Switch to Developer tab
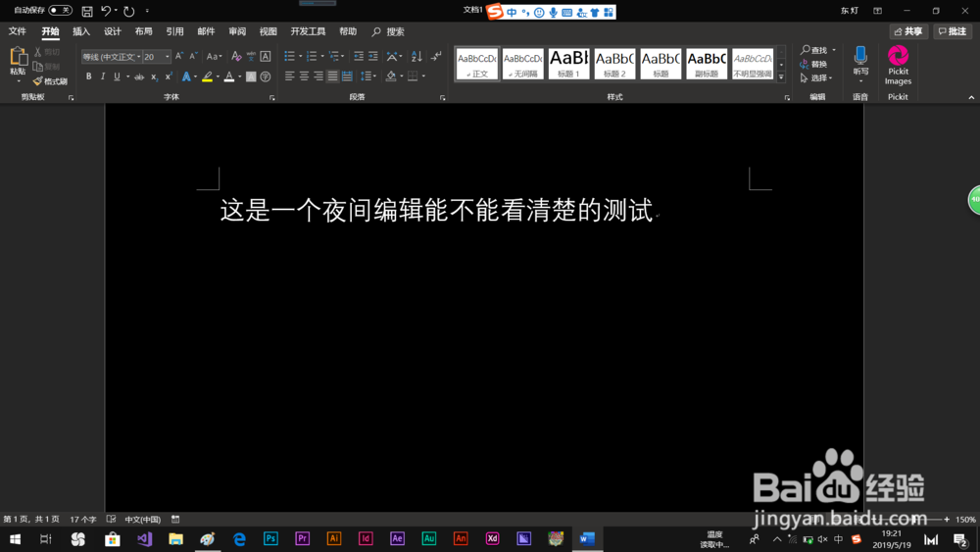This screenshot has height=552, width=980. [x=308, y=31]
